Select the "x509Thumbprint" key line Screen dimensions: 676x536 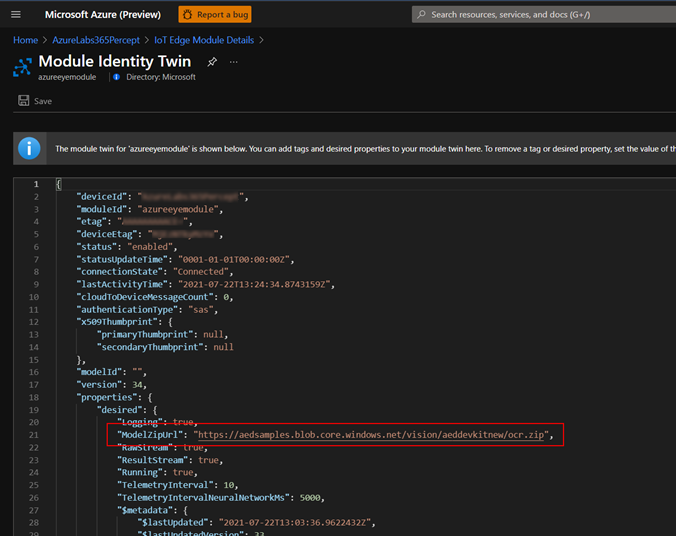pyautogui.click(x=117, y=322)
